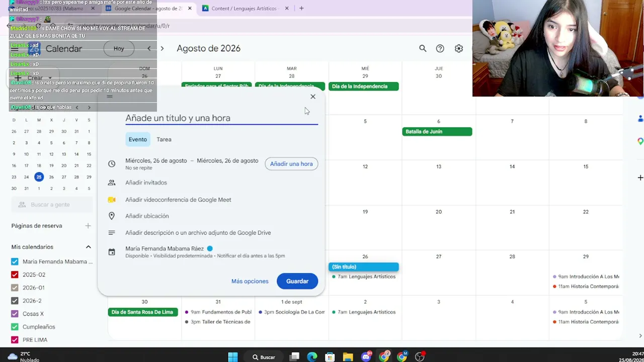Toggle the 2026-01 calendar checkbox
Image resolution: width=644 pixels, height=362 pixels.
pyautogui.click(x=15, y=288)
